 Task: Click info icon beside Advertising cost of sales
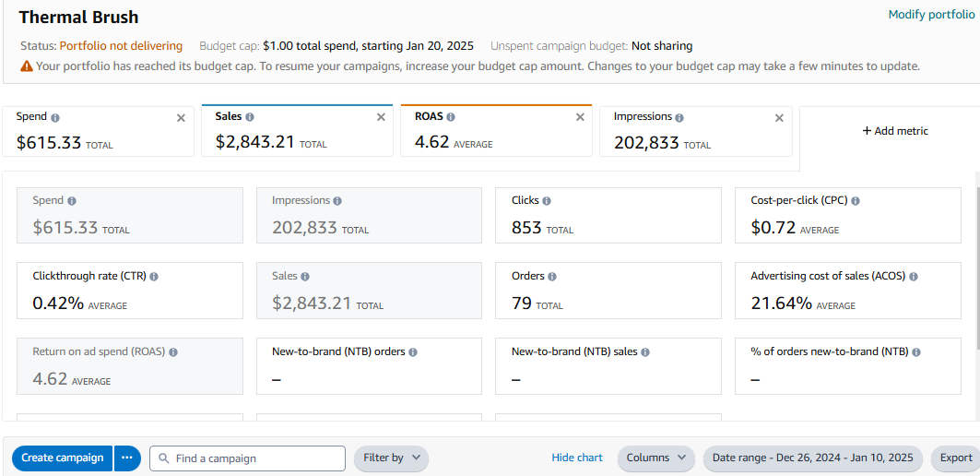click(913, 276)
